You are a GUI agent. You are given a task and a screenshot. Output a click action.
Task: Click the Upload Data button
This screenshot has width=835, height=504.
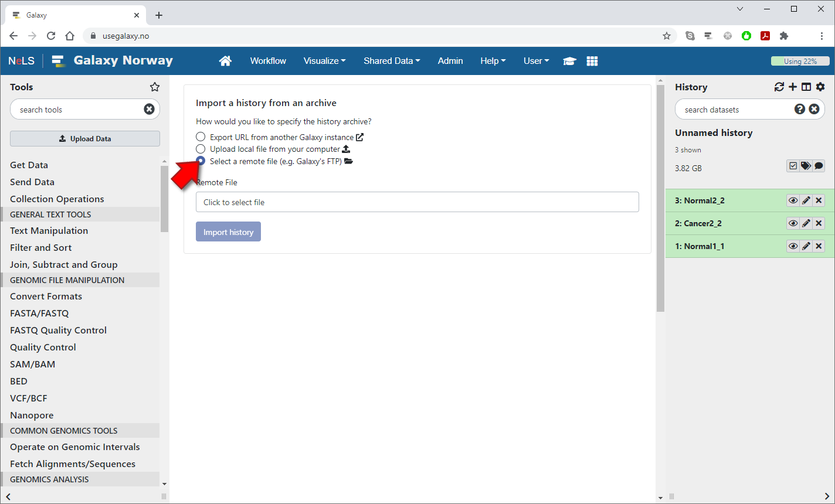(x=85, y=139)
